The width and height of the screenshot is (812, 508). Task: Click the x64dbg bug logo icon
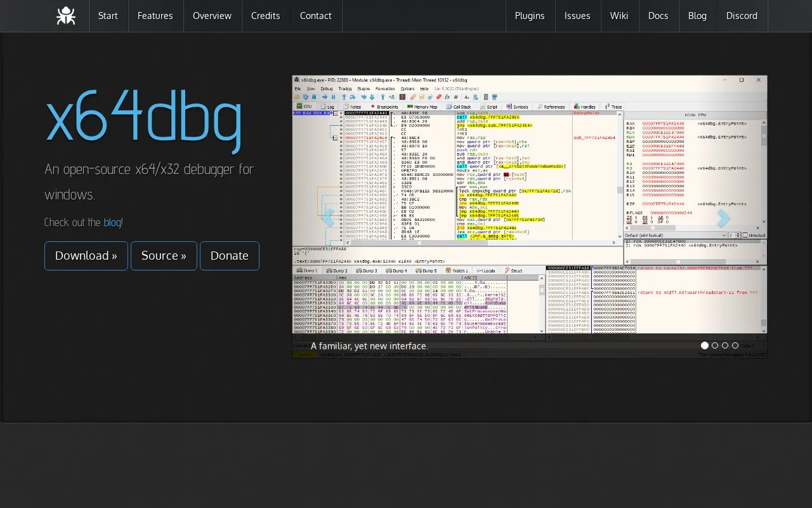tap(66, 16)
